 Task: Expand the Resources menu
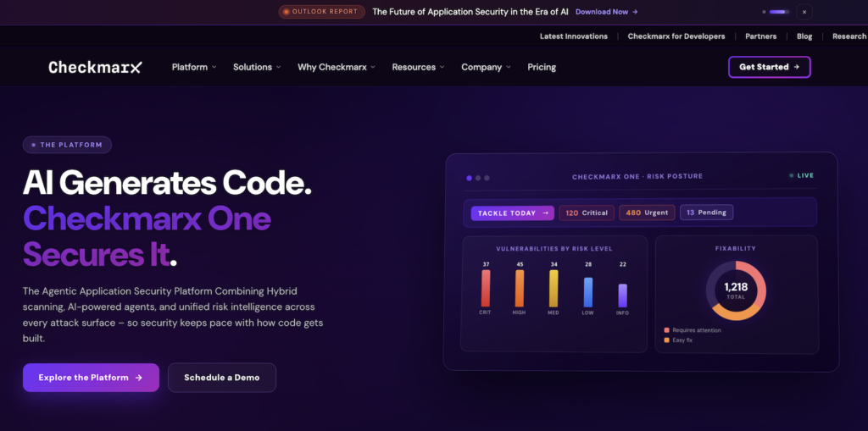419,67
